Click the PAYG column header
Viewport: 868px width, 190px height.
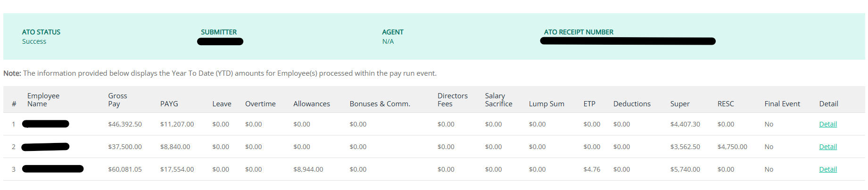(x=169, y=104)
